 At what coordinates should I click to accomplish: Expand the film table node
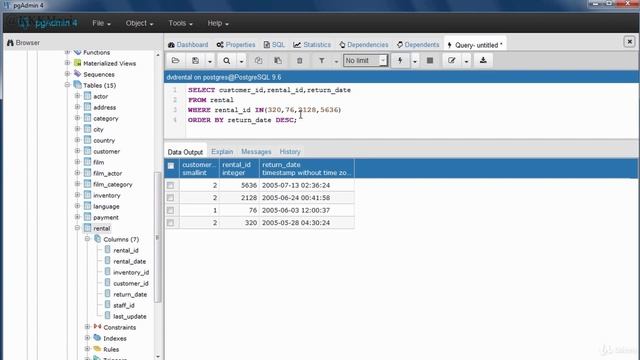click(x=77, y=162)
